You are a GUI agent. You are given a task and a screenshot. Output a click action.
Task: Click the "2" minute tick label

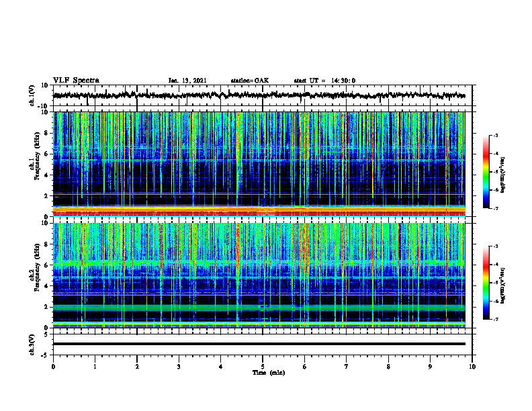137,367
